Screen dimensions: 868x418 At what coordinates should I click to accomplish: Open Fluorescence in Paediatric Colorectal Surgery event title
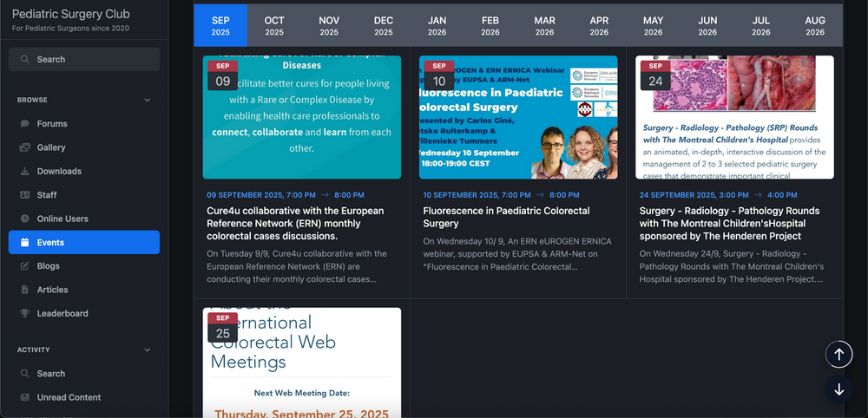[x=506, y=218]
